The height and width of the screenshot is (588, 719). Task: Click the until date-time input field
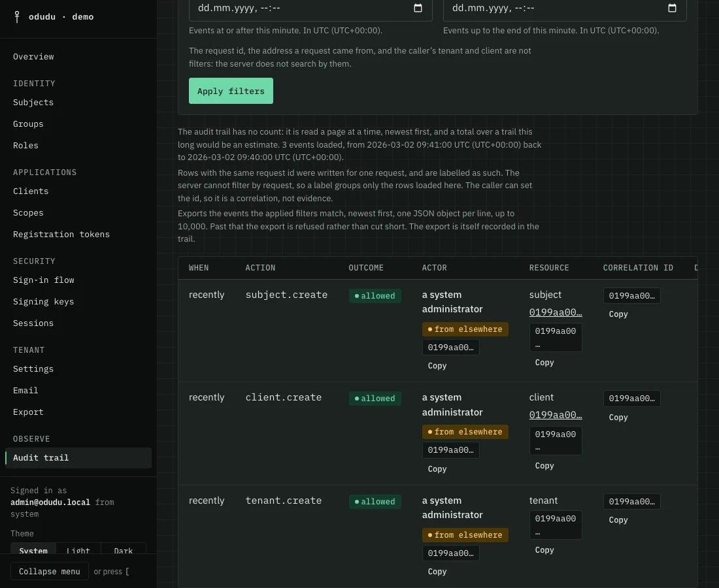pos(565,8)
